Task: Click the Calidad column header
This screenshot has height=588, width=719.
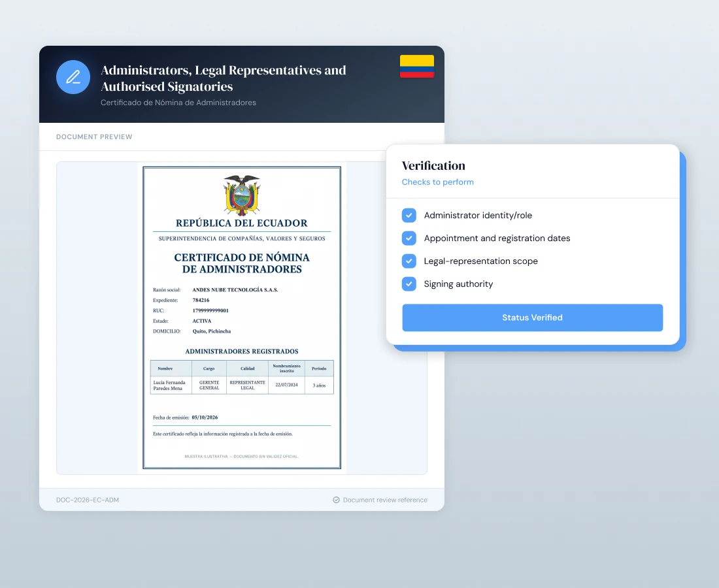Action: [247, 368]
